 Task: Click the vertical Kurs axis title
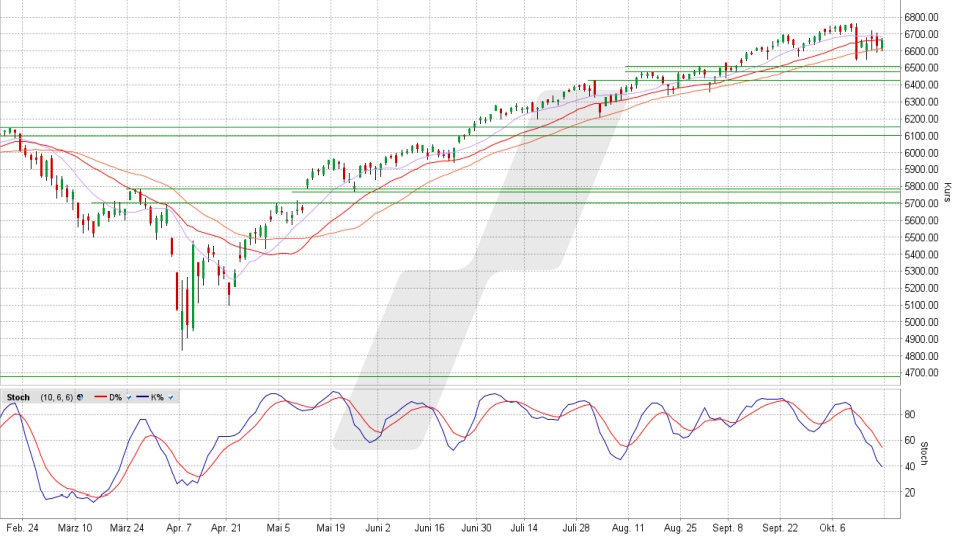pyautogui.click(x=946, y=193)
